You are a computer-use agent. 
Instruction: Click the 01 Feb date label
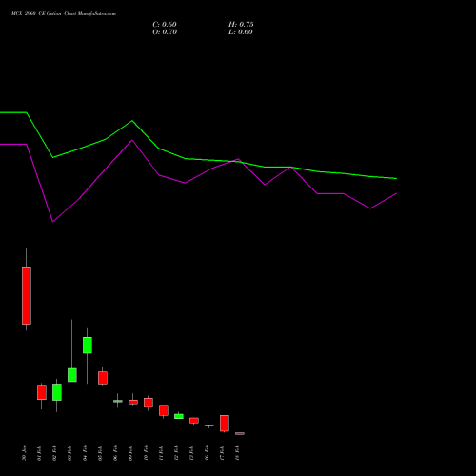39,453
